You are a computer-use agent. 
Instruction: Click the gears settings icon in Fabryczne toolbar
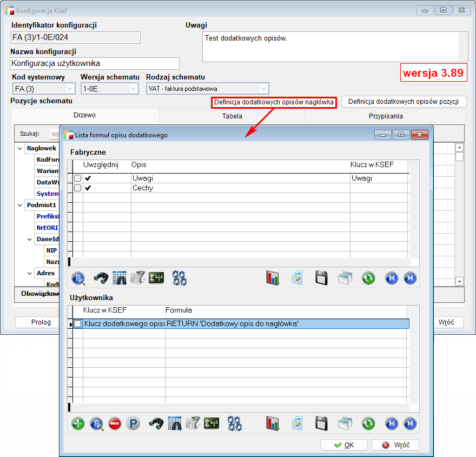[x=179, y=278]
